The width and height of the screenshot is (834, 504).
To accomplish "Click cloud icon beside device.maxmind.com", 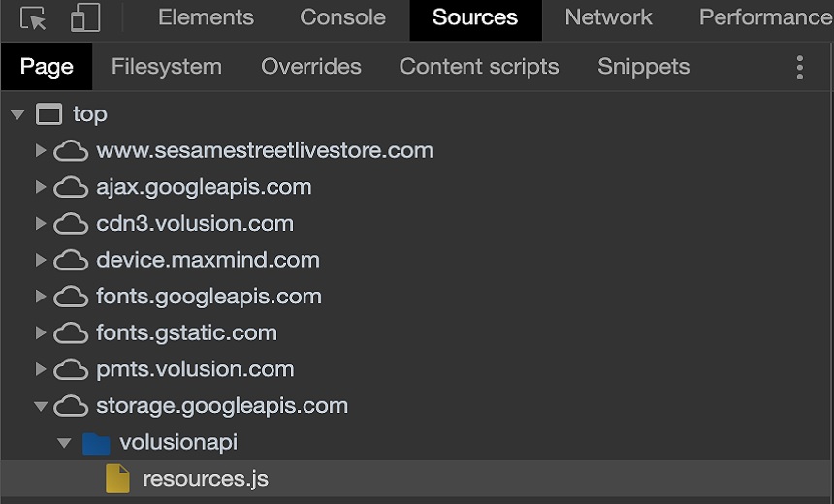I will tap(71, 261).
